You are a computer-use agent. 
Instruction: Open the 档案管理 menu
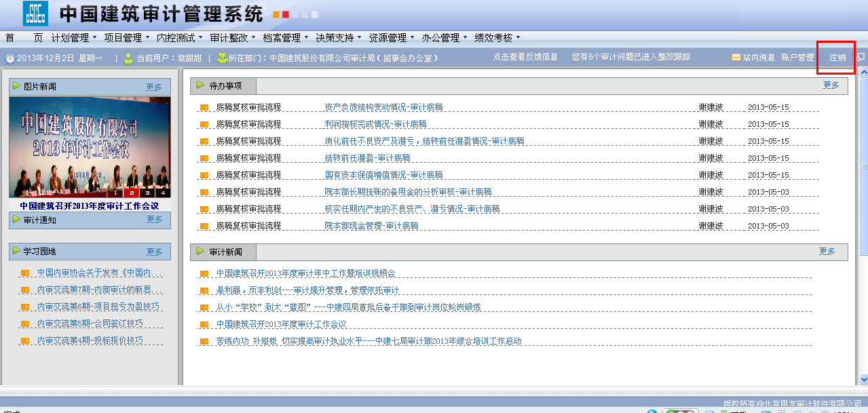coord(286,37)
